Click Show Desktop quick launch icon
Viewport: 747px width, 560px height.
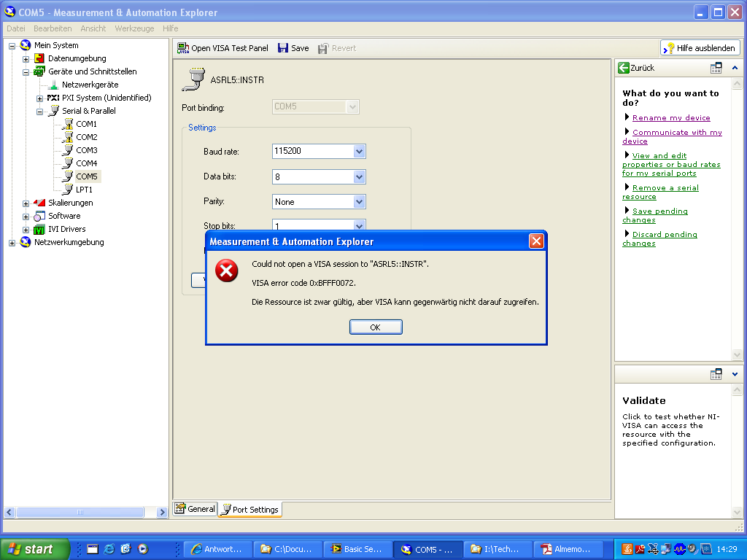pos(93,549)
